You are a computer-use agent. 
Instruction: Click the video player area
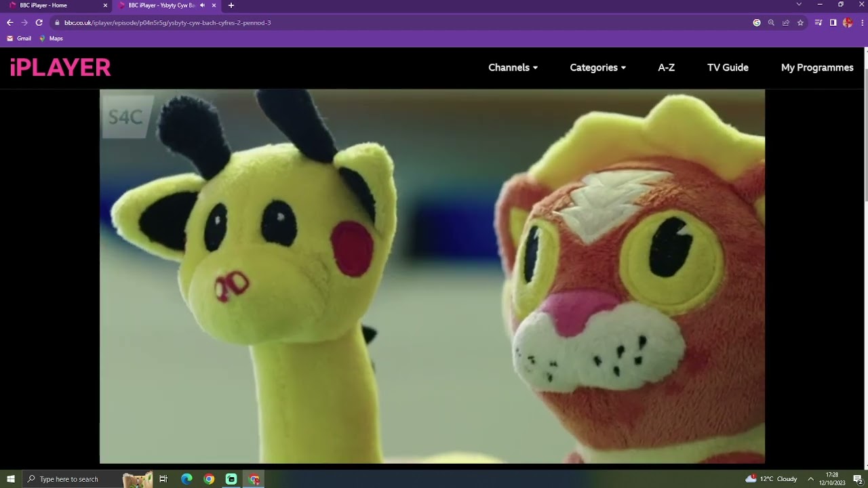[432, 277]
